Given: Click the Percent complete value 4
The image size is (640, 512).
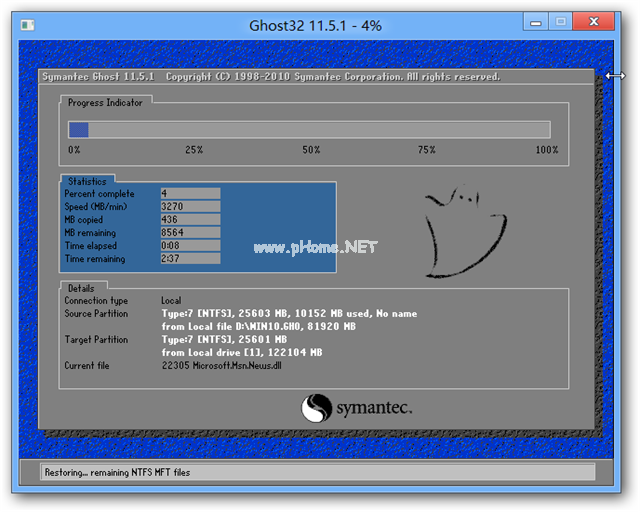Looking at the screenshot, I should click(190, 193).
